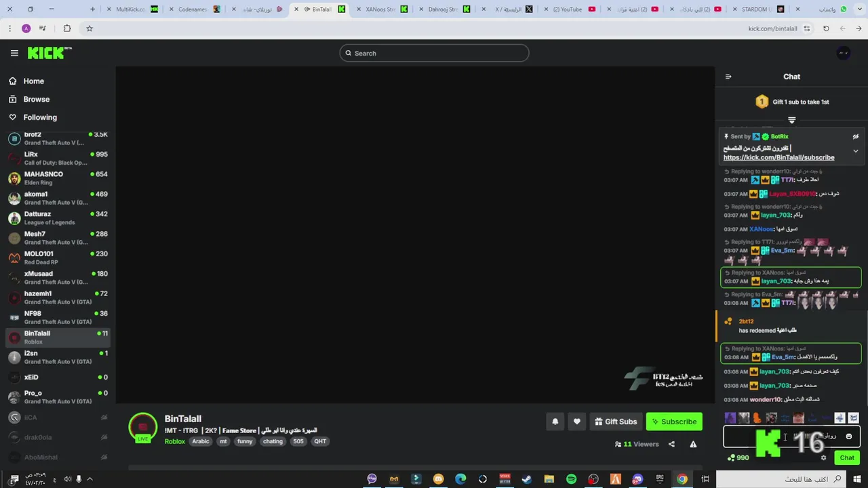Switch to the XANoos browser tab
The height and width of the screenshot is (488, 868).
click(x=381, y=9)
